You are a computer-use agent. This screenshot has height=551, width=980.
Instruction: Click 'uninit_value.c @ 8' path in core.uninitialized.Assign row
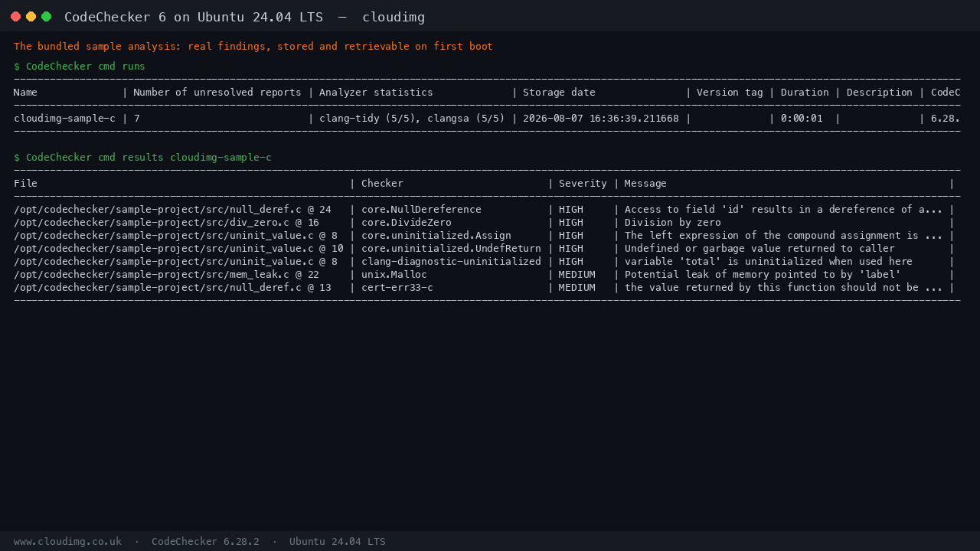283,236
